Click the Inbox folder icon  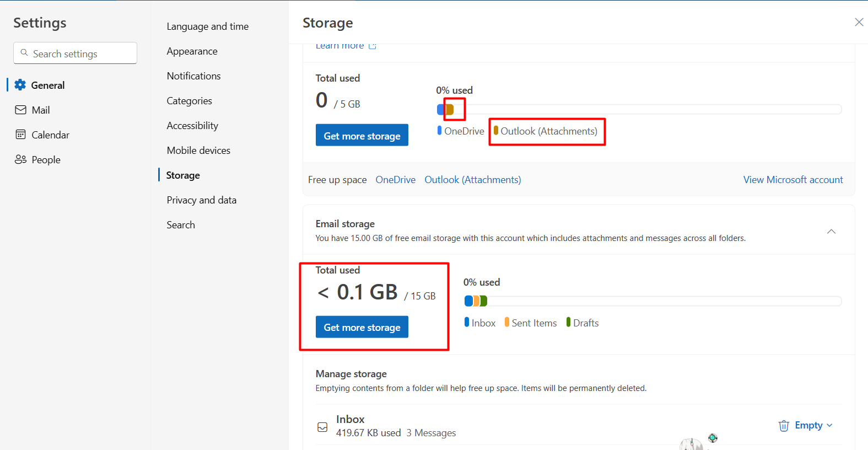(x=322, y=427)
